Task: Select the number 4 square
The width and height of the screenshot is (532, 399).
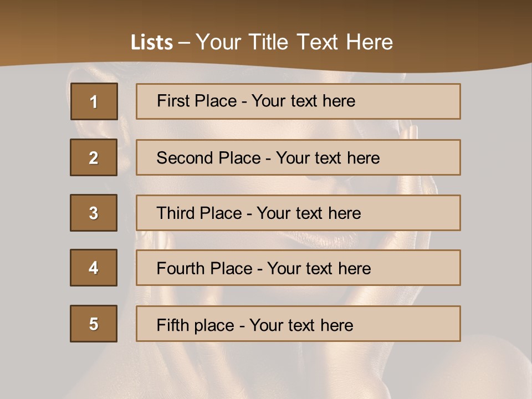Action: [94, 268]
